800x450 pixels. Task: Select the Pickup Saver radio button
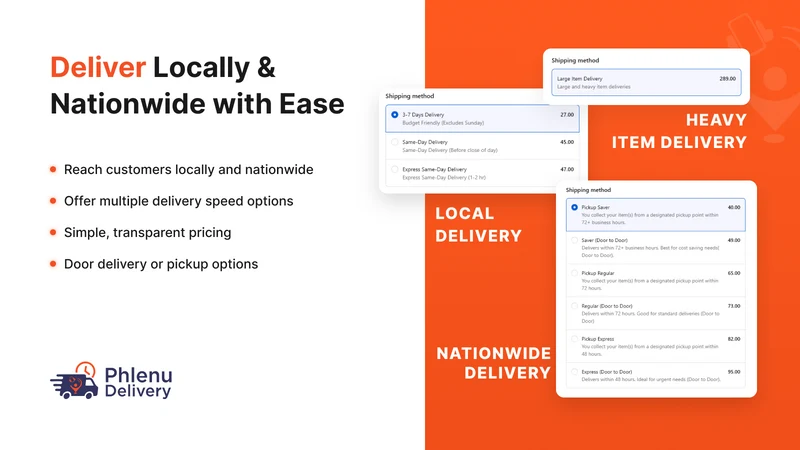tap(574, 208)
